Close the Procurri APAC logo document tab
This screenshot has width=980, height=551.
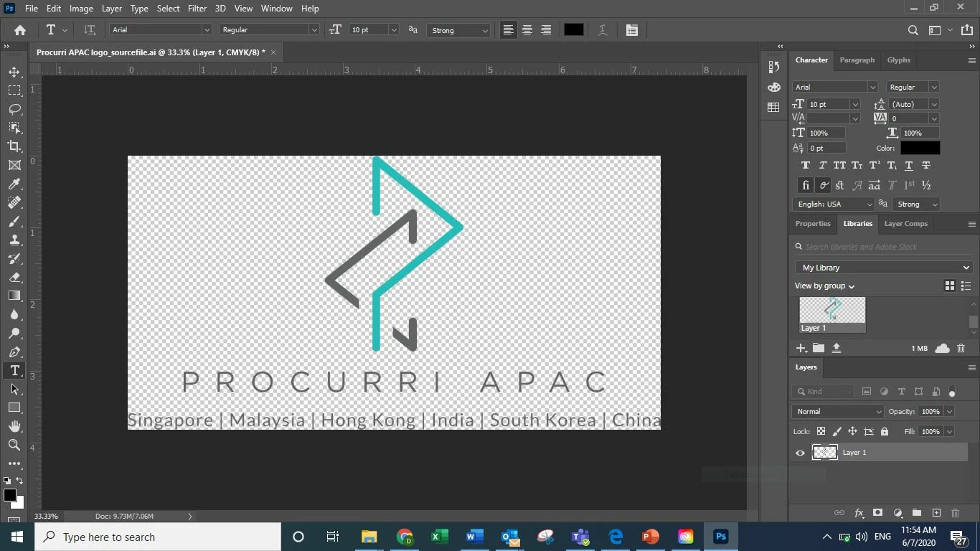(x=273, y=52)
